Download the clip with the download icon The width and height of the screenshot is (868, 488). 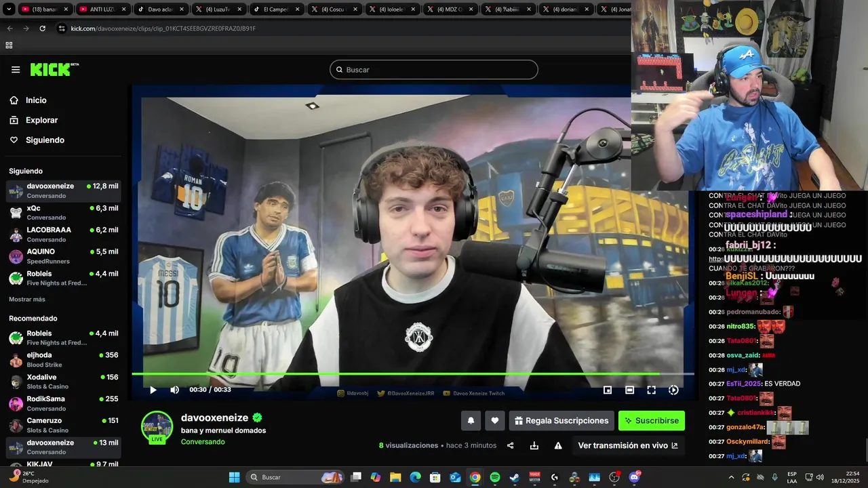[534, 445]
